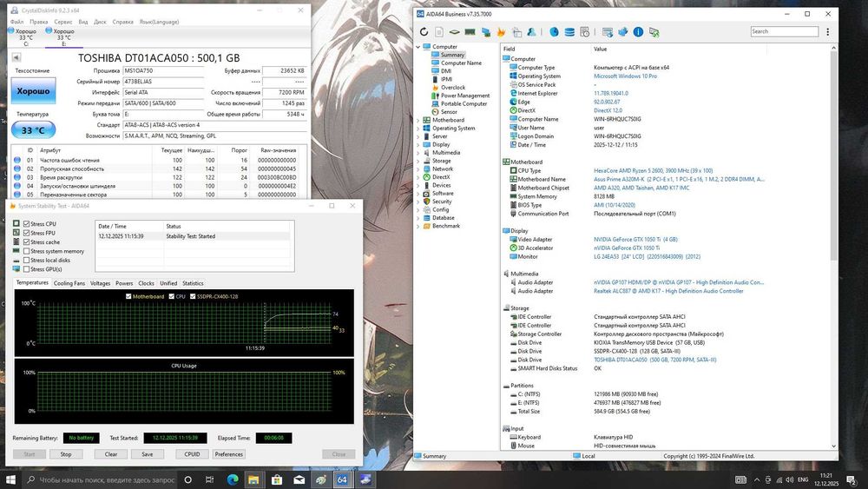Enable the Stress local disks checkbox
This screenshot has height=489, width=868.
27,260
